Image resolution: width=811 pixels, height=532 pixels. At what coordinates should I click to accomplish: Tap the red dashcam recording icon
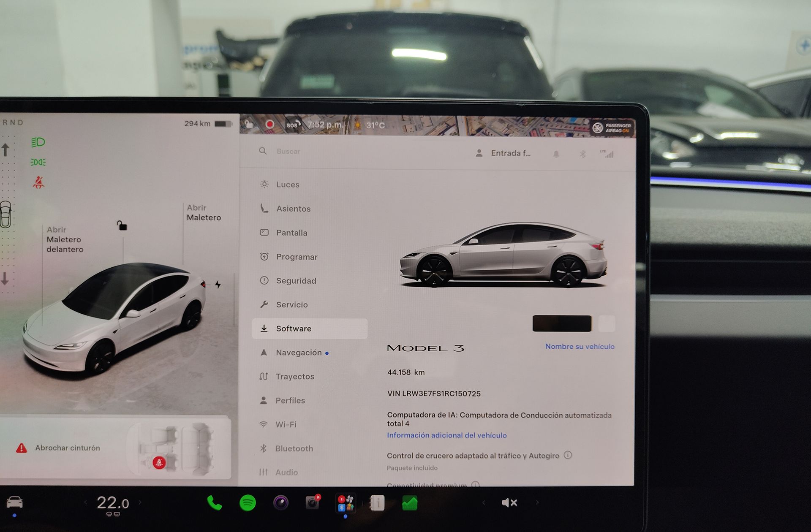[269, 124]
